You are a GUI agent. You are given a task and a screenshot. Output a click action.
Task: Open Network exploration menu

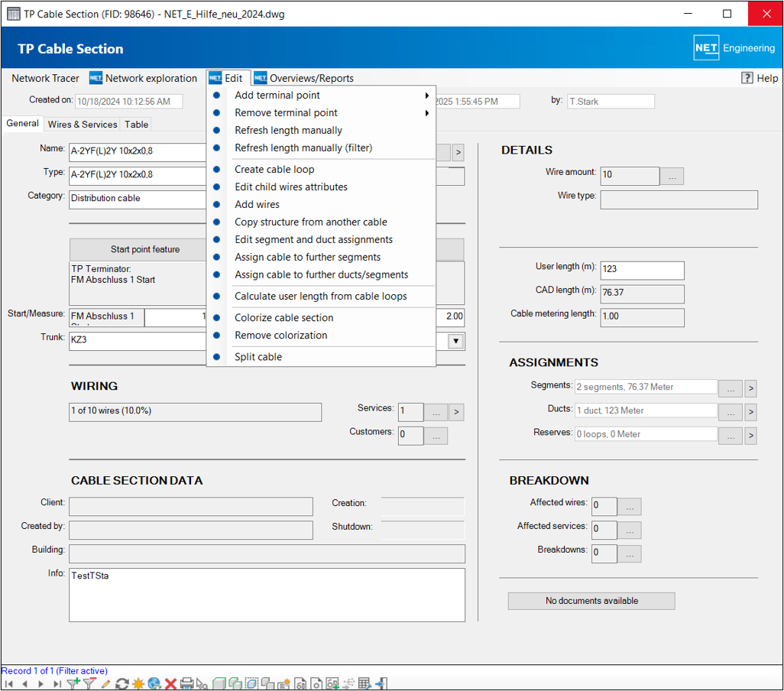(144, 78)
